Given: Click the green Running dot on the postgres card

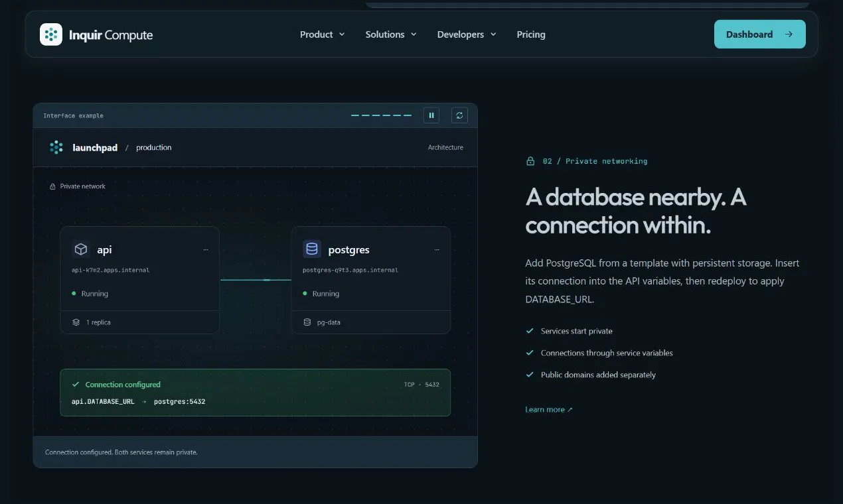Looking at the screenshot, I should click(x=305, y=293).
